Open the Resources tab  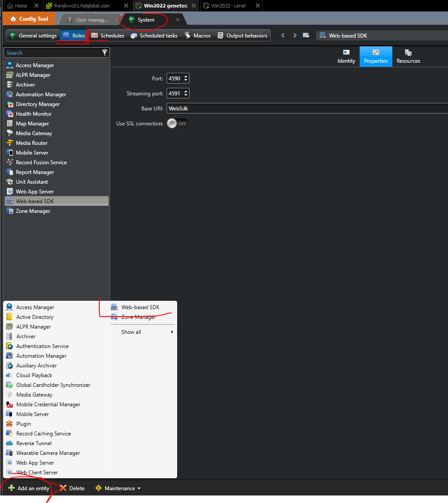[x=408, y=57]
